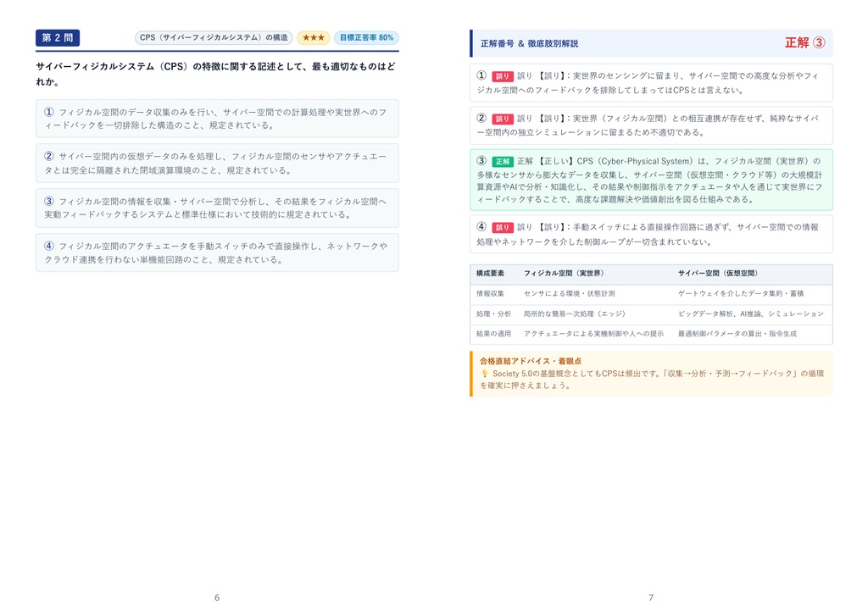Viewport: 868px width, 616px height.
Task: Click the 結果の適用 row label in the table
Action: point(494,334)
